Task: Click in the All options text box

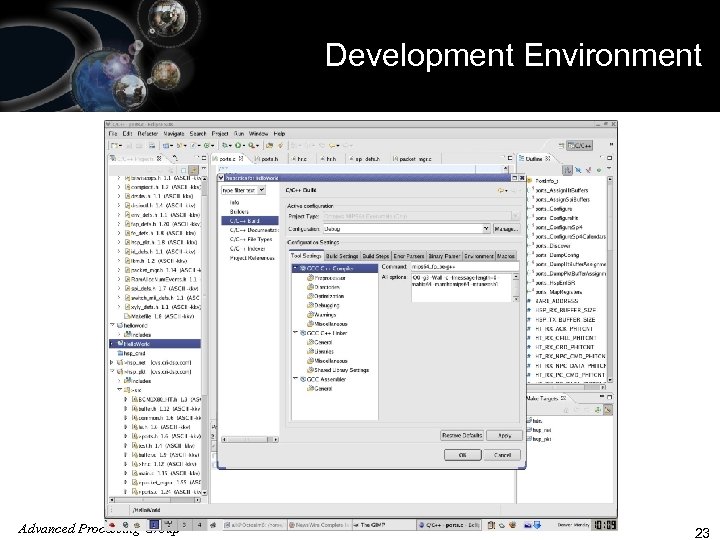Action: coord(461,287)
